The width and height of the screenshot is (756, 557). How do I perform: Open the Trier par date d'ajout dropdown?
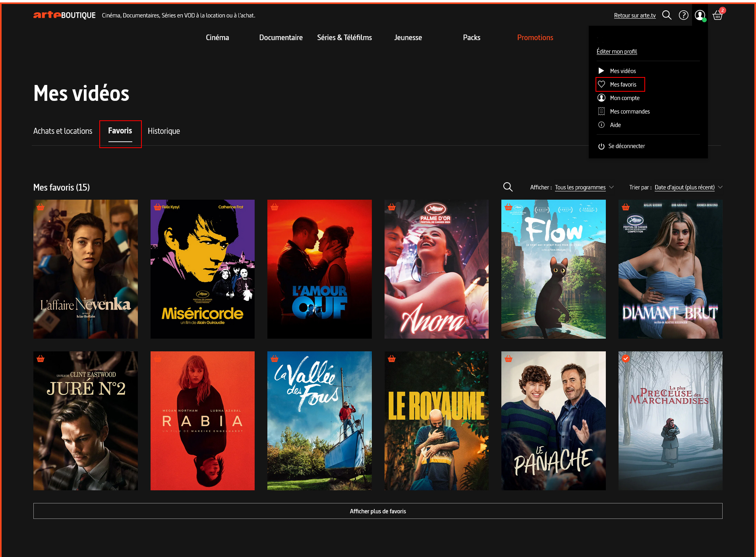(688, 187)
